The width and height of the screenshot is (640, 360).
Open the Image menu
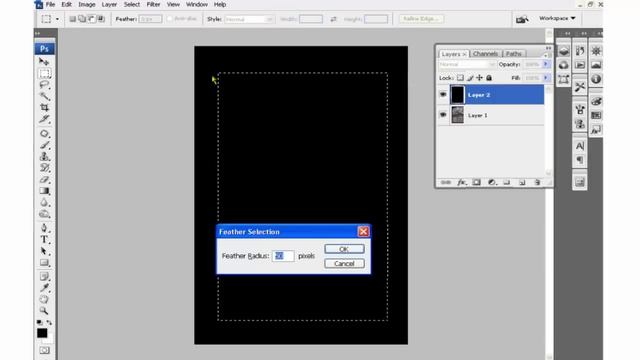[87, 4]
